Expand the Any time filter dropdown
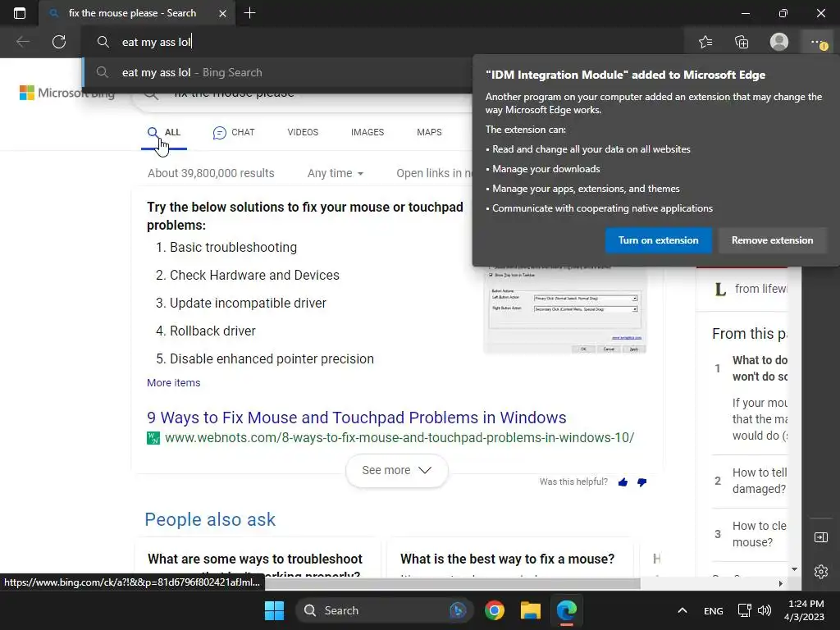This screenshot has width=840, height=630. pyautogui.click(x=336, y=173)
